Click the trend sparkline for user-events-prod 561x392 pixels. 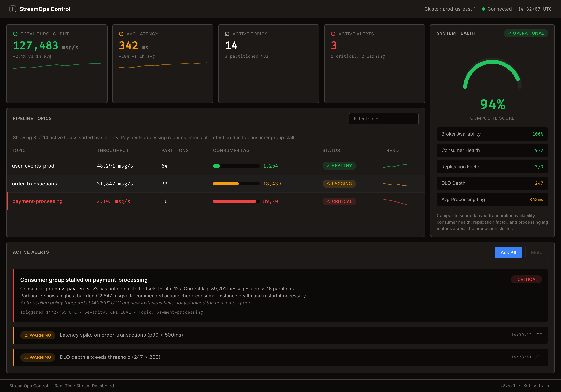(395, 166)
